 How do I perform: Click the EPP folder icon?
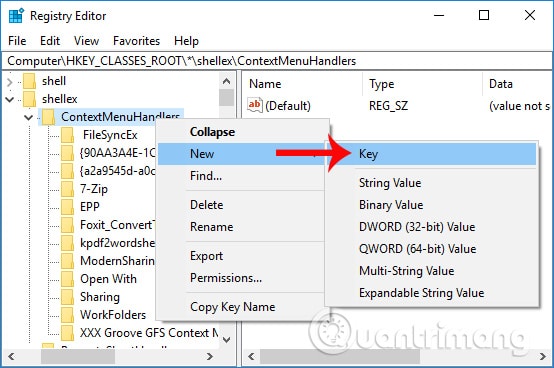coord(67,207)
